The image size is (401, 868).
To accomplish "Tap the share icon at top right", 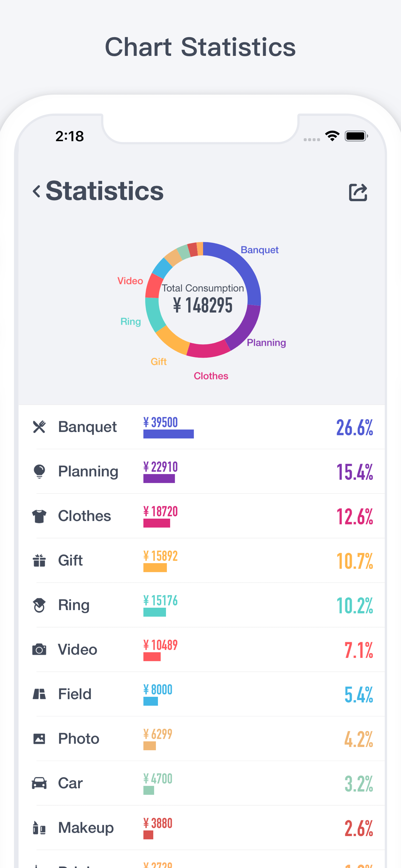I will pyautogui.click(x=357, y=192).
